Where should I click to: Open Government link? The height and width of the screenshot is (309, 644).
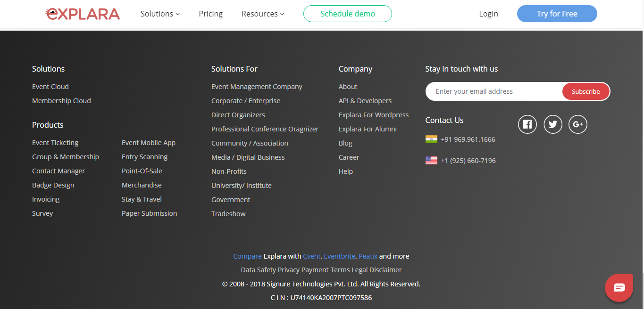point(231,200)
